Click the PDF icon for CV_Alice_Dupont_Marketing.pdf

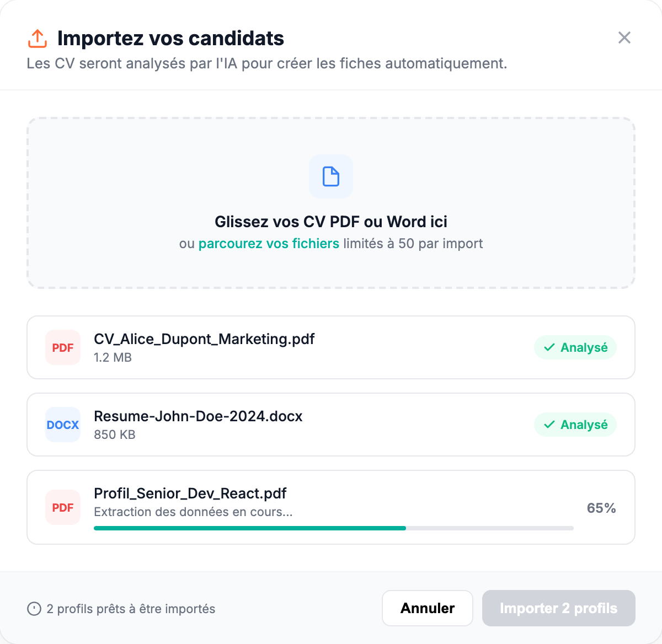point(62,347)
